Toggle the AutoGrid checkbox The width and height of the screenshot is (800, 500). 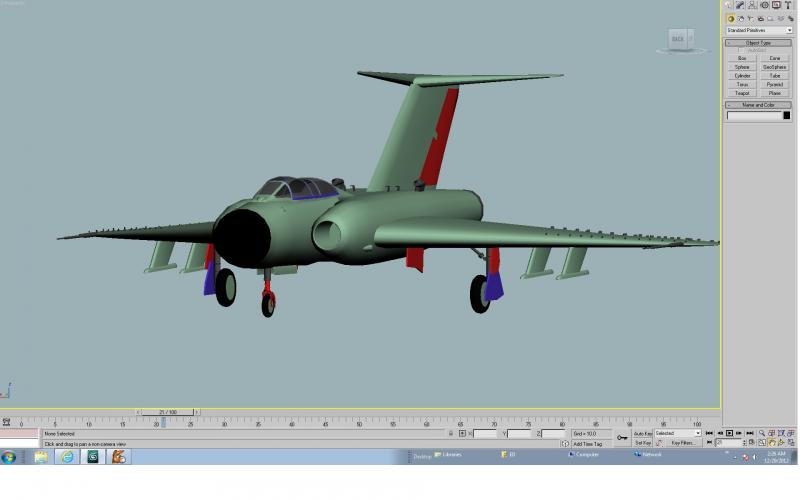point(741,50)
